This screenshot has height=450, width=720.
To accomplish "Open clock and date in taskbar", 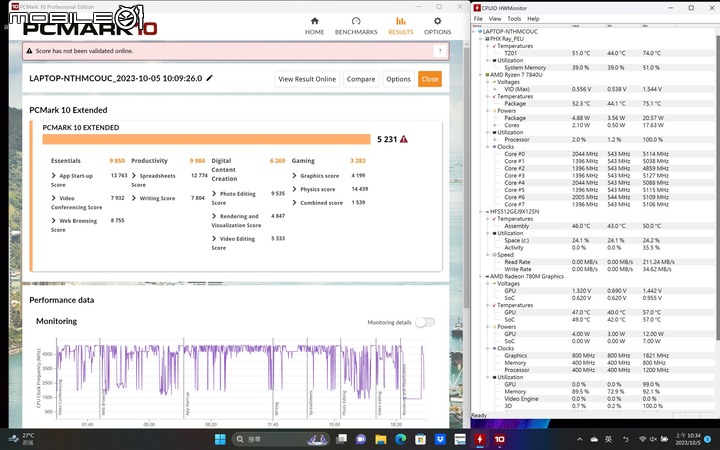I will [x=688, y=439].
